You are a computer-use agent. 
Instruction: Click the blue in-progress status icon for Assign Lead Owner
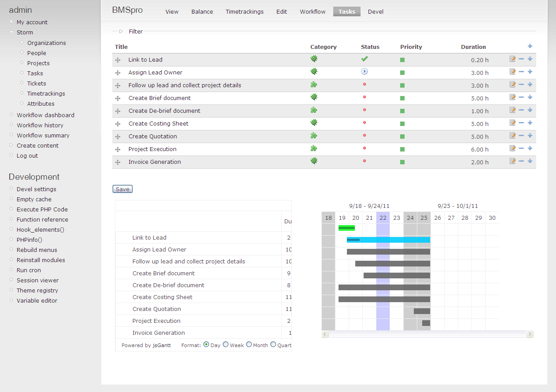click(365, 71)
